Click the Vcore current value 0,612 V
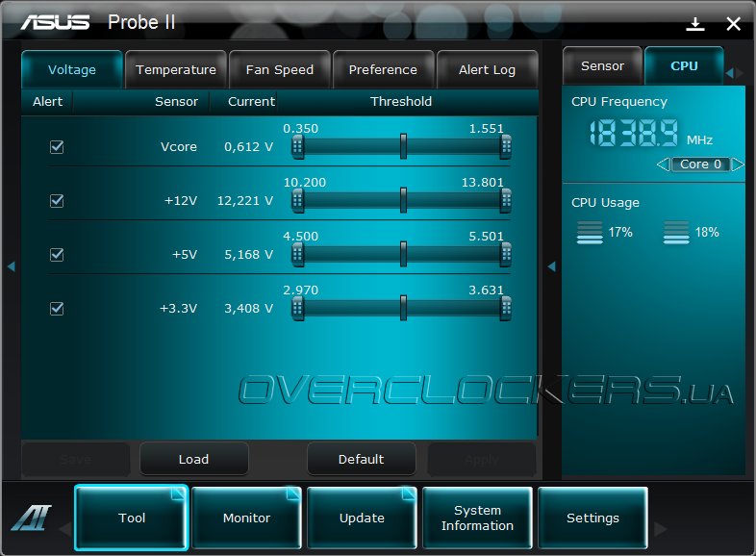 click(249, 146)
